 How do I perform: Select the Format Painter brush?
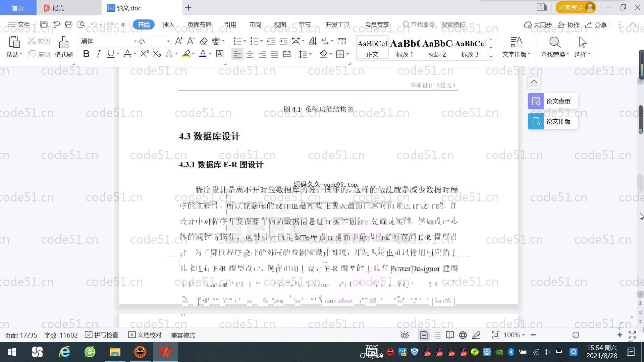pos(64,42)
